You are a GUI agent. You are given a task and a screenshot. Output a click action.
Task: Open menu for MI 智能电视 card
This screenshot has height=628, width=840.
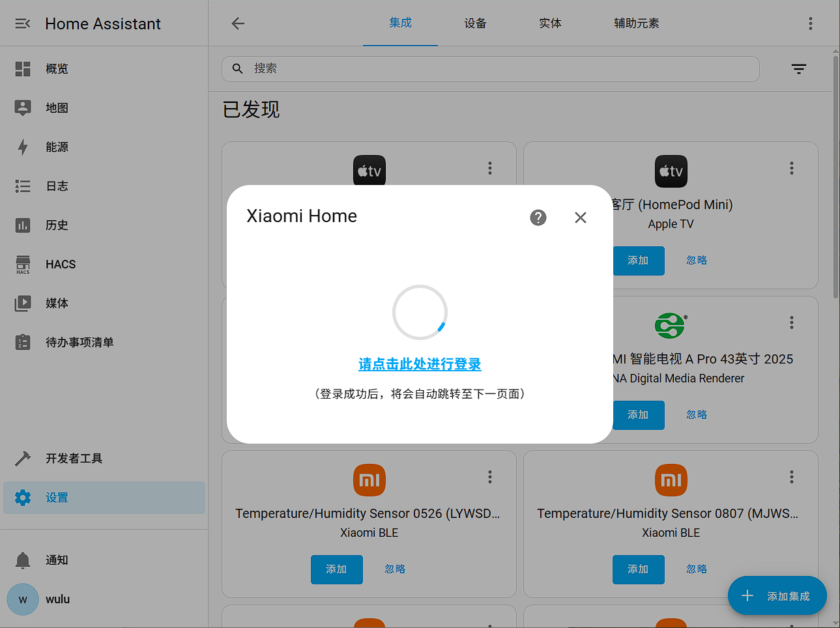tap(792, 322)
